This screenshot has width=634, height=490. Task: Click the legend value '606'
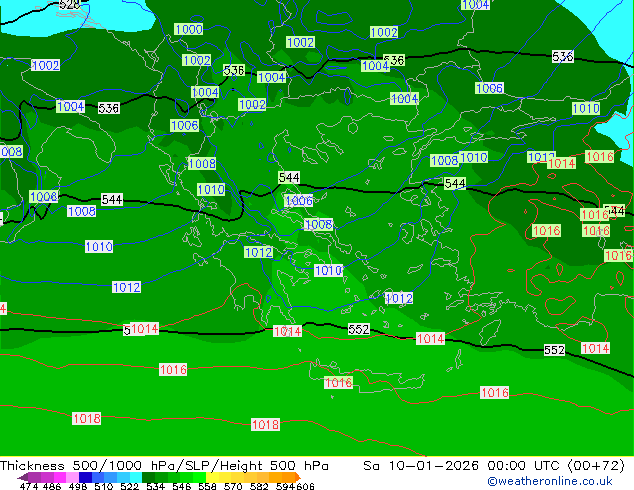click(305, 486)
